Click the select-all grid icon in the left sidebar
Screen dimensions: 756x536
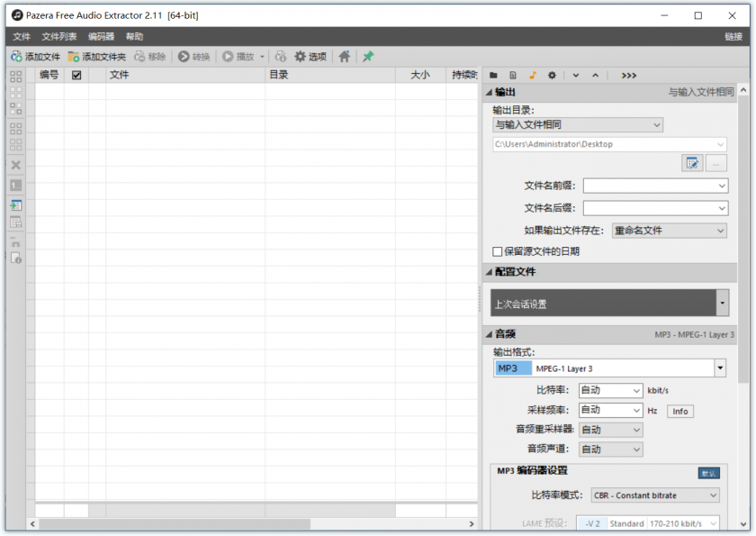pyautogui.click(x=16, y=77)
